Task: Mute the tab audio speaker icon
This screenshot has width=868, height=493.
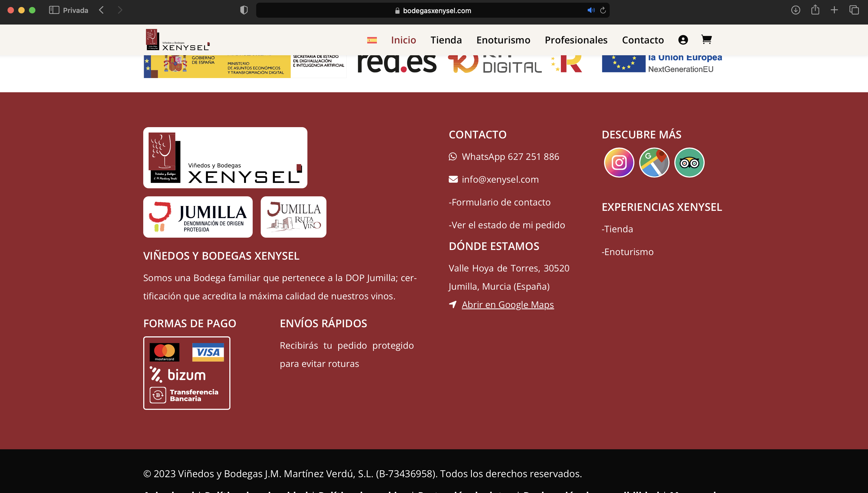Action: click(x=591, y=10)
